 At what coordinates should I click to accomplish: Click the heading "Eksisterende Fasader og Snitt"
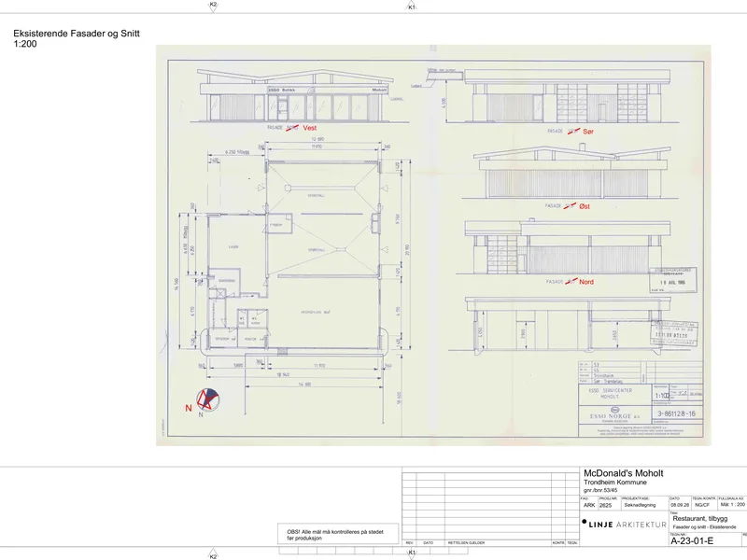click(77, 34)
